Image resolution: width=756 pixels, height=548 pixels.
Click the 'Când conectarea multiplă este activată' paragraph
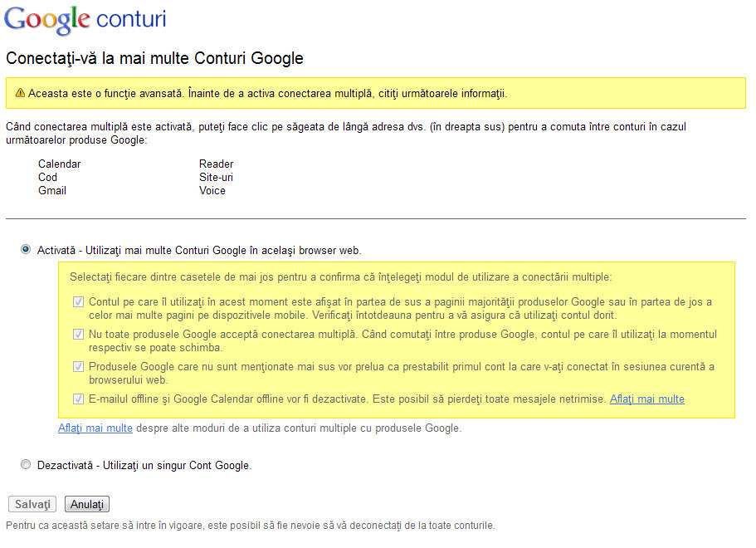(346, 133)
